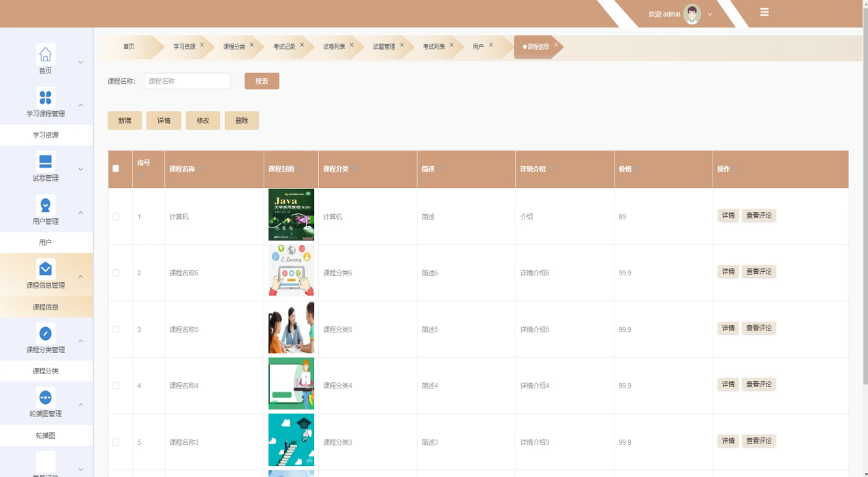Open 详情 for the 计算机 row
The image size is (868, 477).
pos(728,215)
